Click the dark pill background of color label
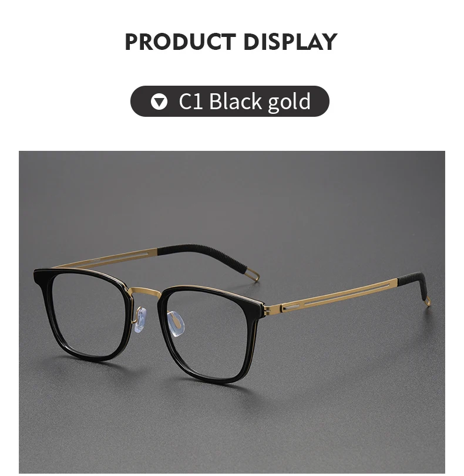 pos(230,101)
